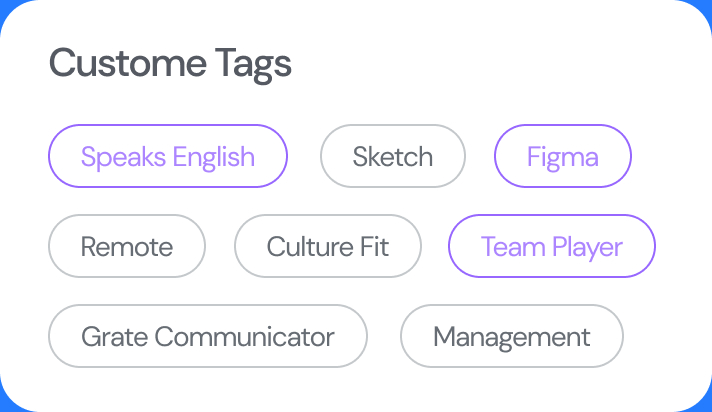Click the highlighted Figma pill
The height and width of the screenshot is (412, 712).
pos(563,157)
